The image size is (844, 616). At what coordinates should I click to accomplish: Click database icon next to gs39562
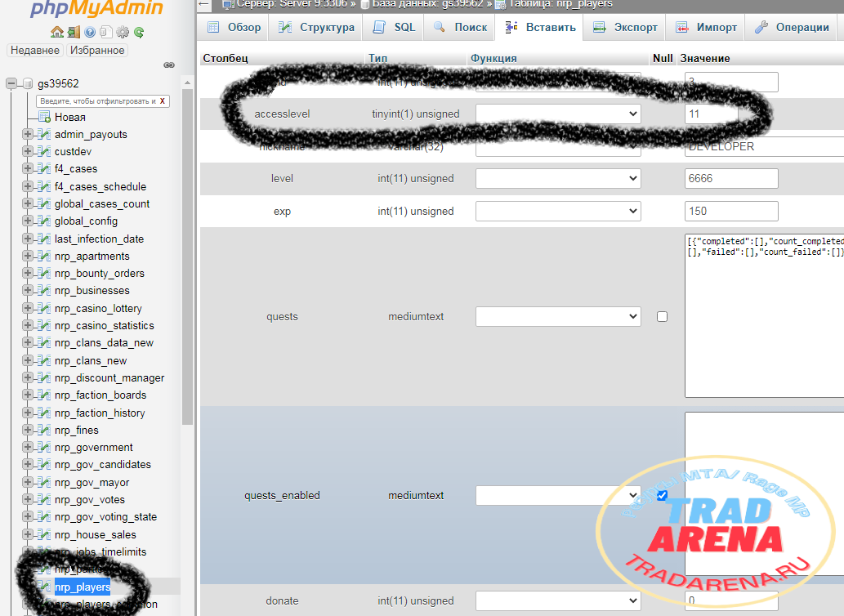(28, 83)
